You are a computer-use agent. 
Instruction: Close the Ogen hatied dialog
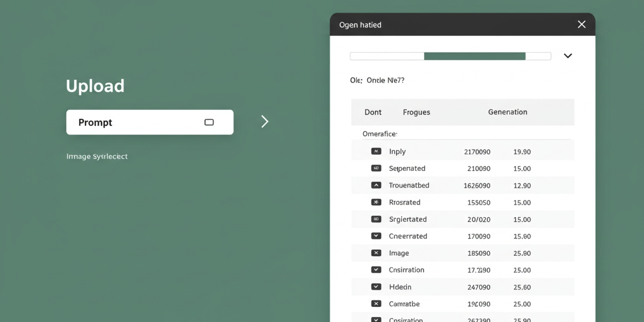[x=582, y=24]
